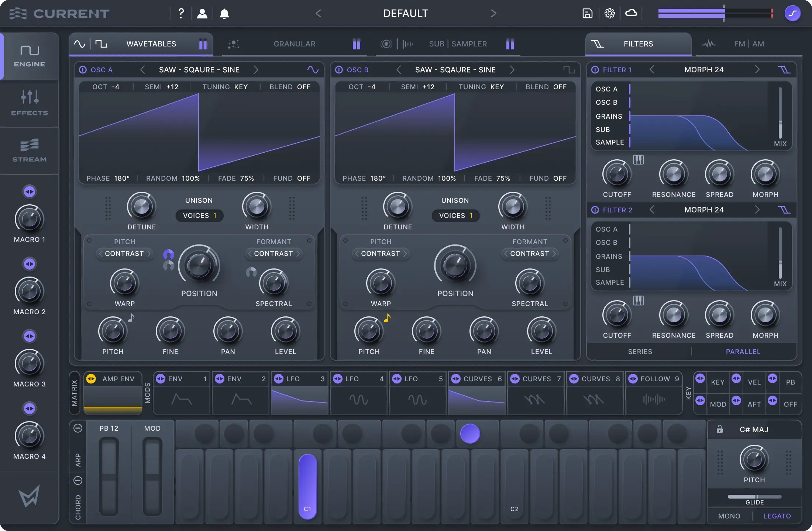
Task: Open settings gear icon
Action: tap(609, 14)
